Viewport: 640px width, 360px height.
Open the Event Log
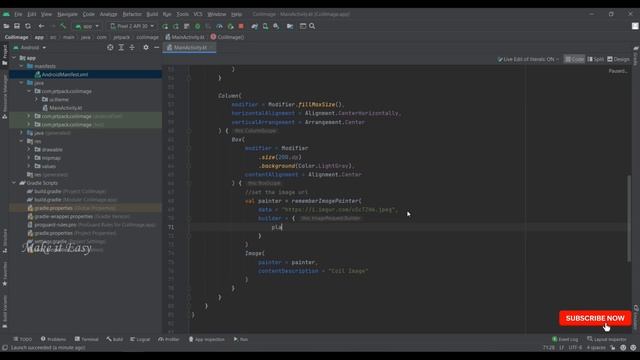(565, 339)
